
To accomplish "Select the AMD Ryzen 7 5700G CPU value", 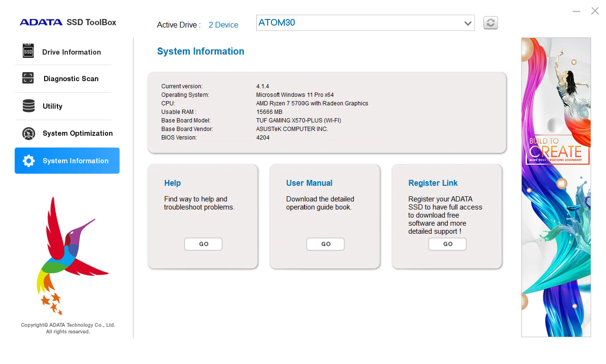I will pyautogui.click(x=312, y=103).
